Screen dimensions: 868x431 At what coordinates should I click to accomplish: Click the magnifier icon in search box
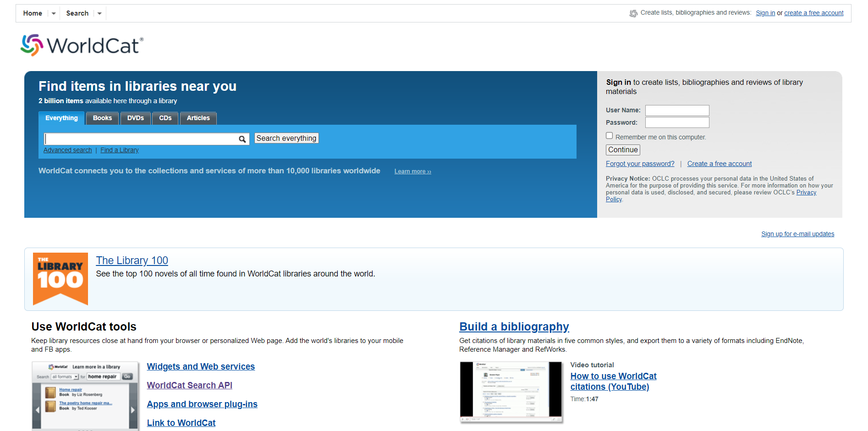click(x=242, y=139)
